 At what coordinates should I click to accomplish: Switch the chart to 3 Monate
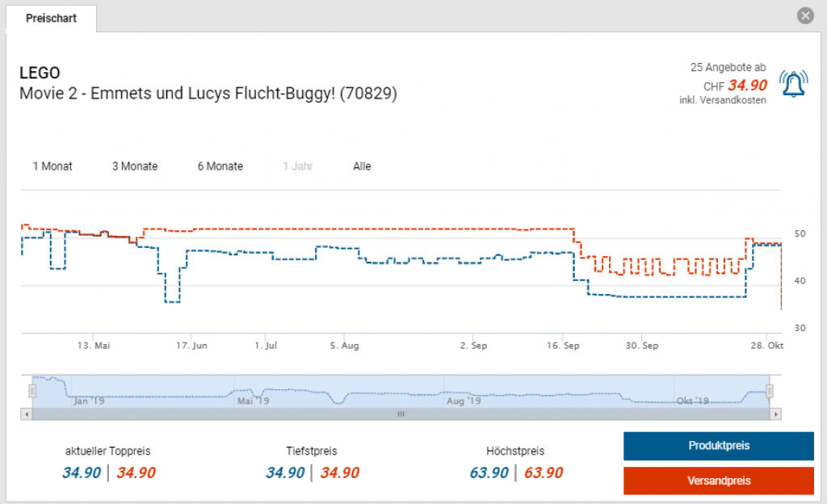pos(135,166)
